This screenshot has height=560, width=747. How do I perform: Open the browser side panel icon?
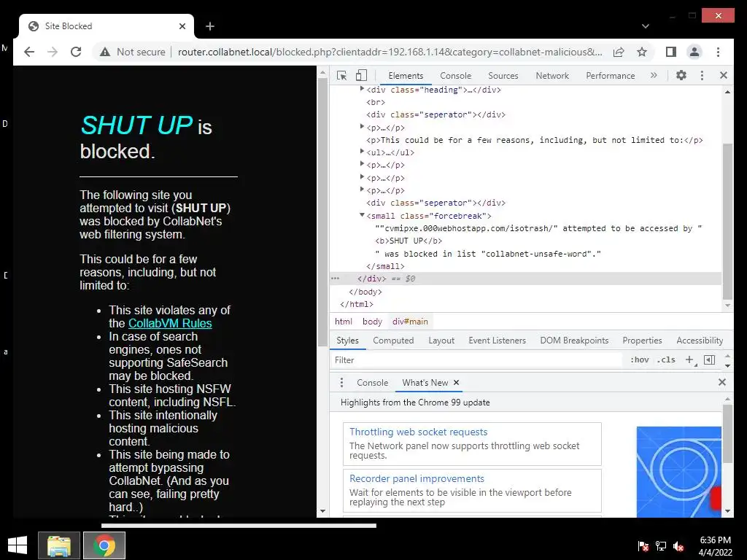pos(671,52)
